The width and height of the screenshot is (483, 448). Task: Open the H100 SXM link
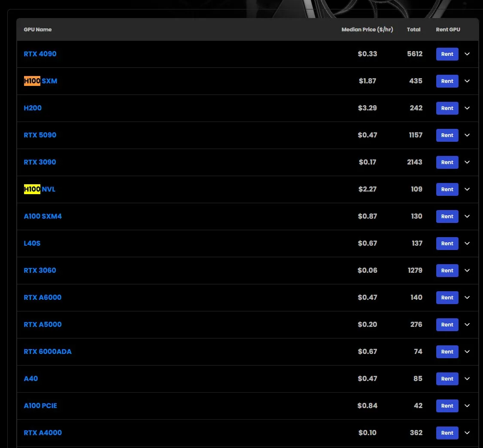point(40,81)
